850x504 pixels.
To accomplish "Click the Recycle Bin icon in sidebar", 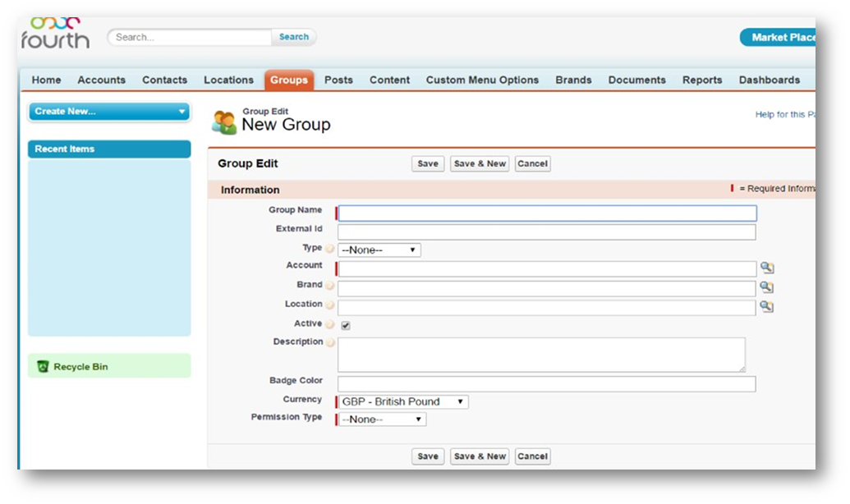I will click(x=44, y=367).
